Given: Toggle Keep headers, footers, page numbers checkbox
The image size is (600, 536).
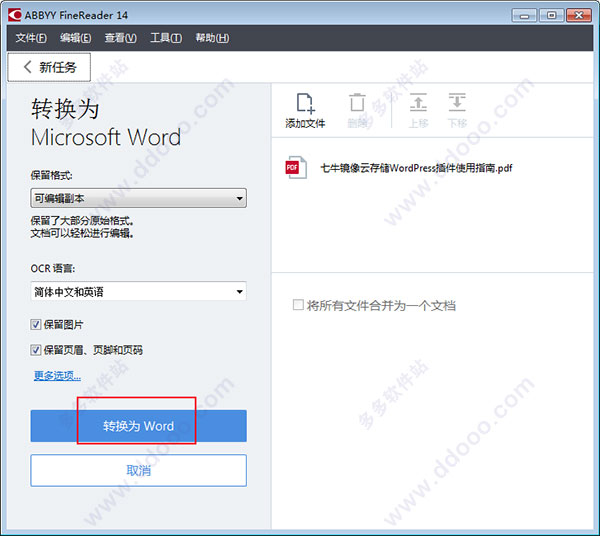Looking at the screenshot, I should click(36, 350).
